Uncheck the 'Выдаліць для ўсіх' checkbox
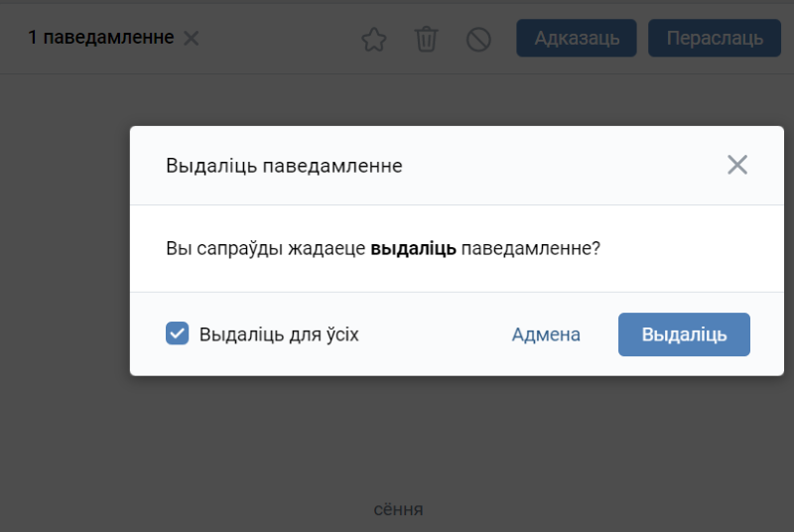This screenshot has height=532, width=794. click(x=178, y=334)
